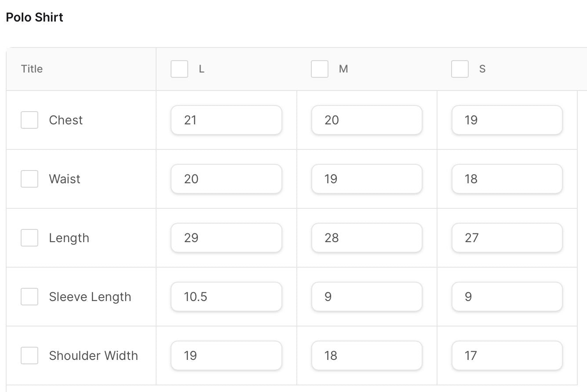Edit the Waist L measurement field
The image size is (587, 392).
point(226,179)
